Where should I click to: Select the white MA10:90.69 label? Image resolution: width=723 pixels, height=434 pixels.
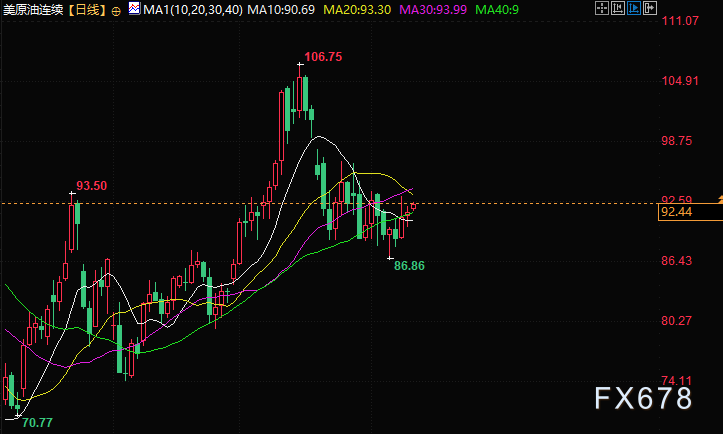click(281, 9)
